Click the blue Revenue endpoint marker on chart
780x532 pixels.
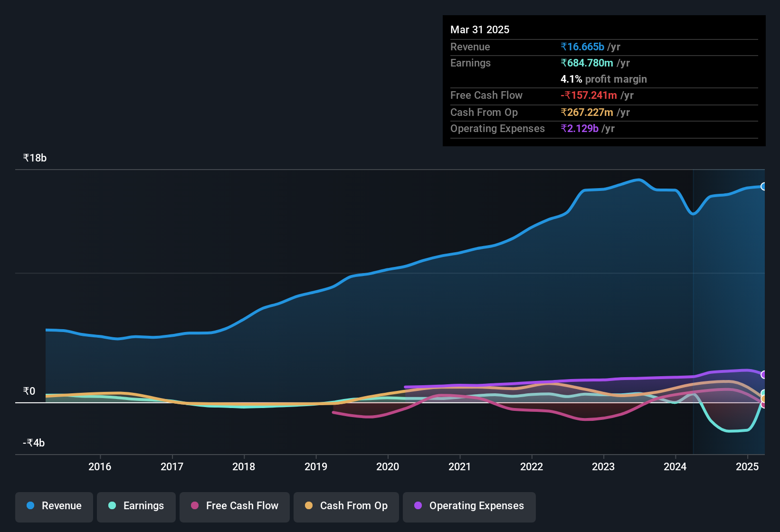coord(763,186)
